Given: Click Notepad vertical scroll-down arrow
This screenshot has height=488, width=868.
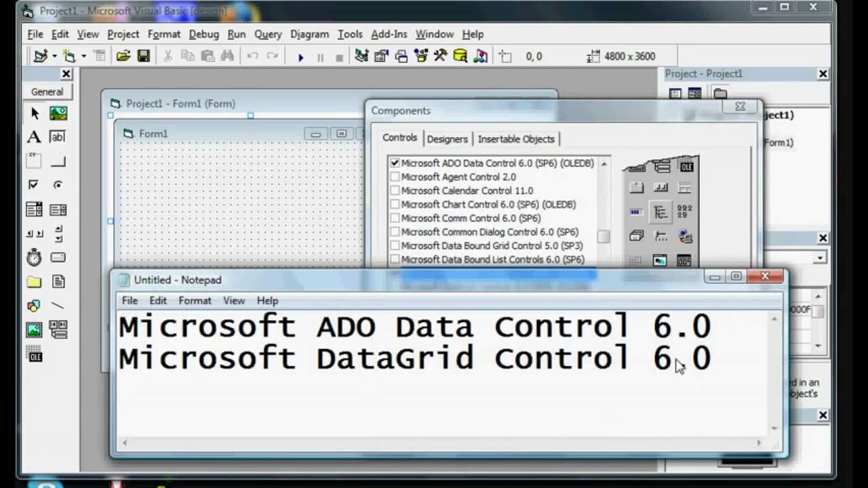Looking at the screenshot, I should 774,428.
